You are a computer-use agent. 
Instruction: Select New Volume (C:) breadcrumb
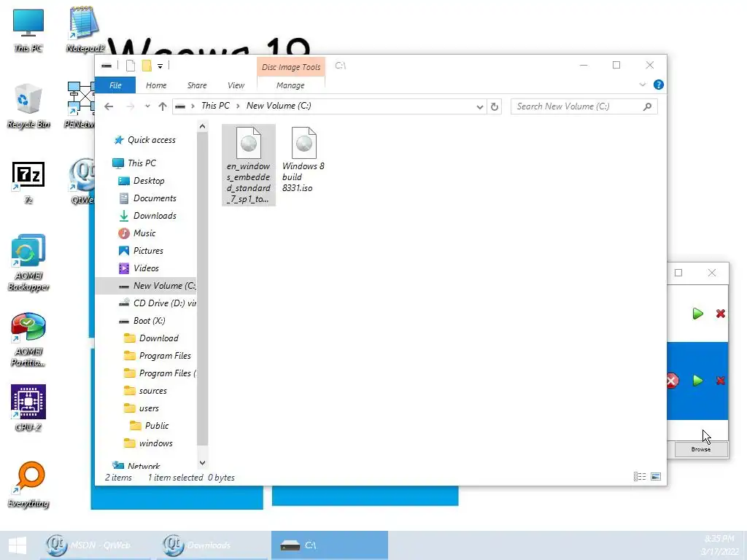pyautogui.click(x=279, y=106)
